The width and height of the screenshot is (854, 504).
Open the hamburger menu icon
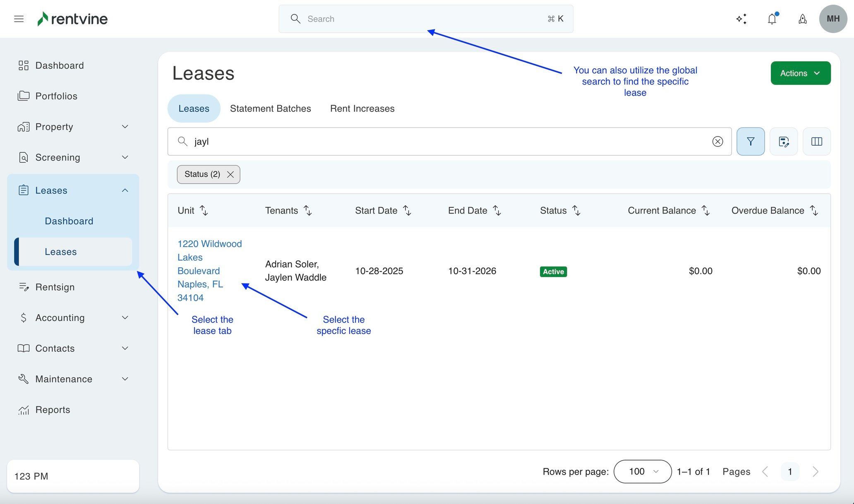[19, 19]
